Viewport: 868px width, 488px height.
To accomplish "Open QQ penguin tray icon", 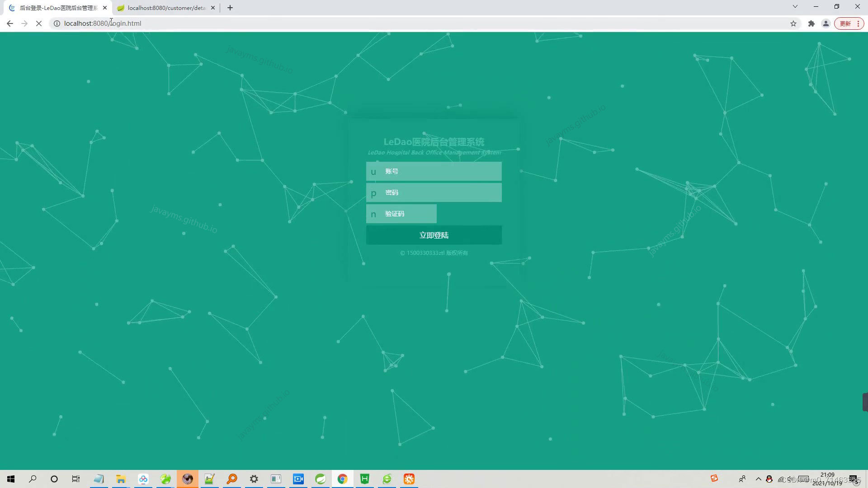I will click(769, 479).
